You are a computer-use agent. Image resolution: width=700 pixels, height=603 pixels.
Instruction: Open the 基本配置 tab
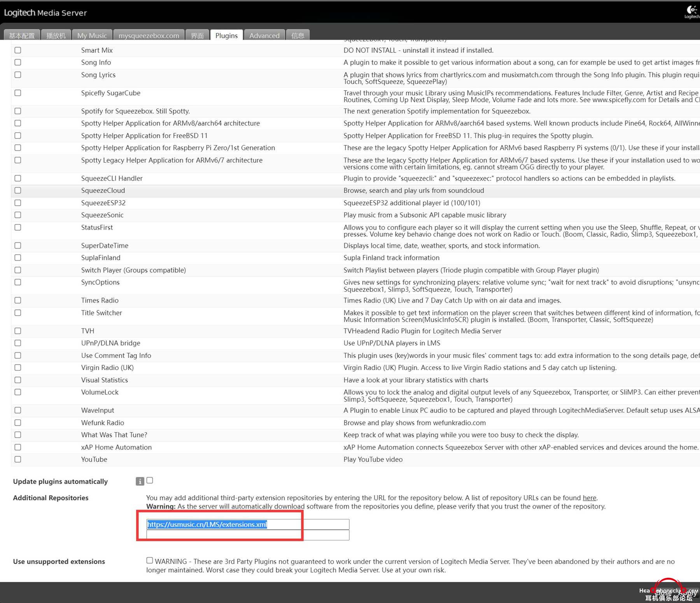tap(22, 35)
